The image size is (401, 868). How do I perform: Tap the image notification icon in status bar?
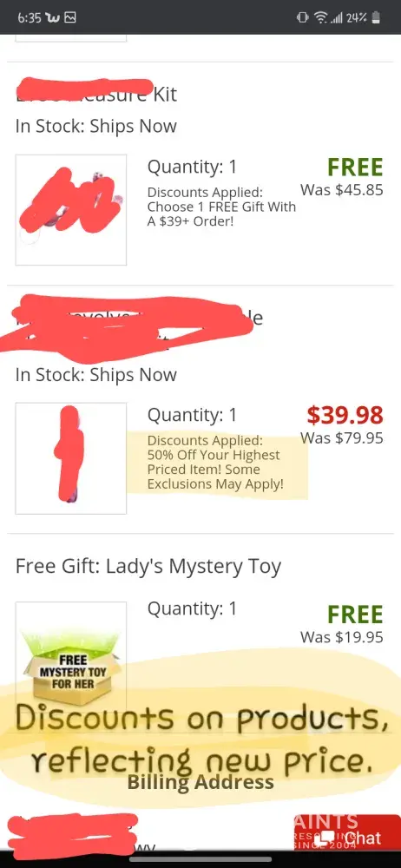(x=69, y=17)
